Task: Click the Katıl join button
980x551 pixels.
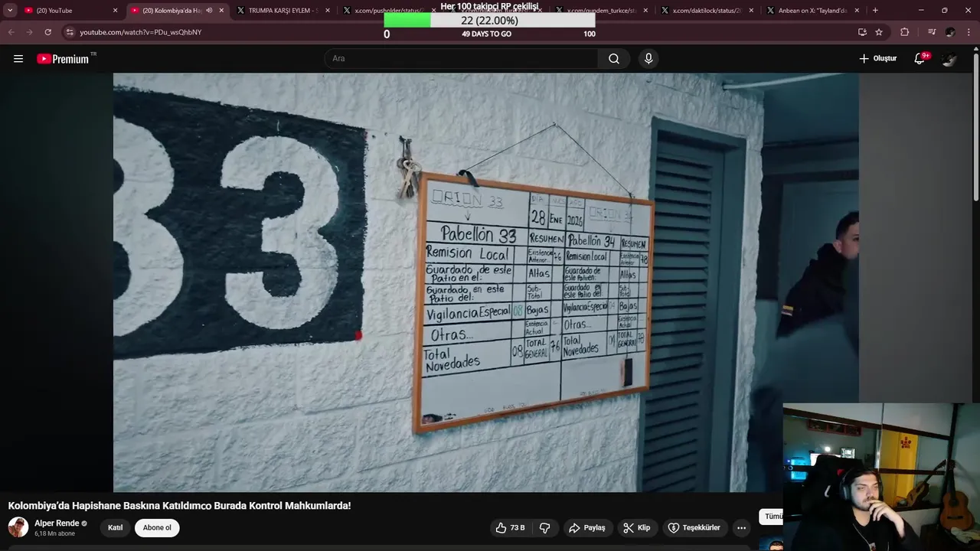Action: click(x=115, y=528)
